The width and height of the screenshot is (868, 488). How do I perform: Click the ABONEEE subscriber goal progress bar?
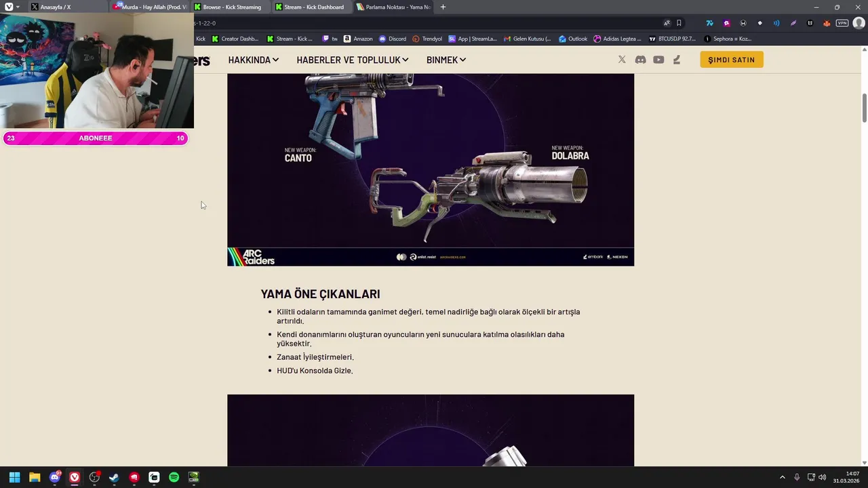95,138
